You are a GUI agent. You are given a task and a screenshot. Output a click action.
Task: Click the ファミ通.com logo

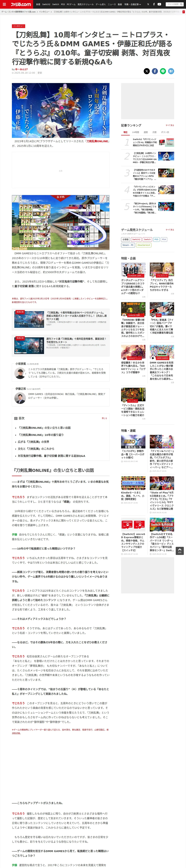(21, 4)
